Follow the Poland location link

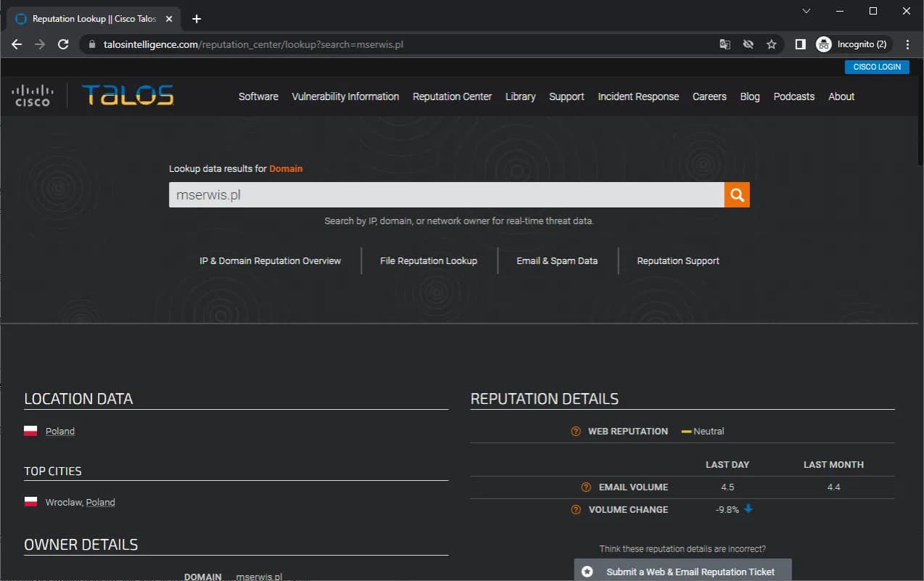tap(60, 431)
